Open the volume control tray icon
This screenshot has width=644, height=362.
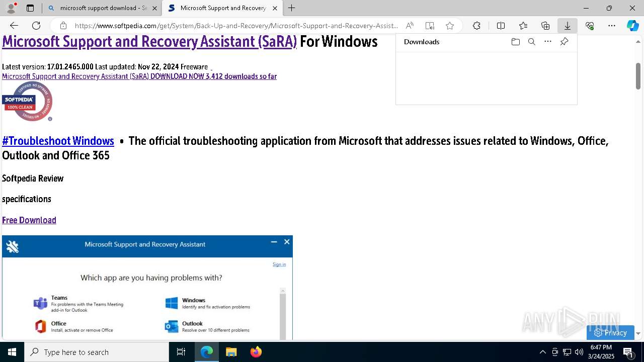579,352
